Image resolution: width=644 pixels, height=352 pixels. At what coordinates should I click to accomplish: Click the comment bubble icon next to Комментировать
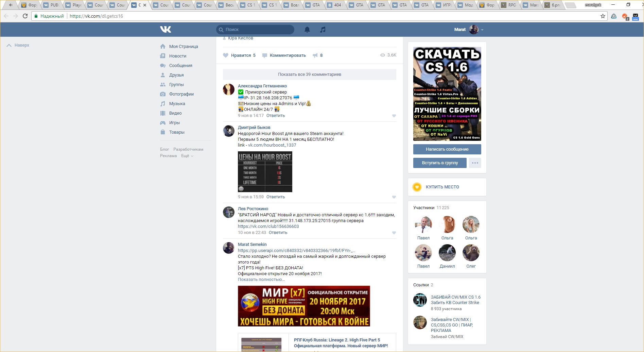coord(265,55)
